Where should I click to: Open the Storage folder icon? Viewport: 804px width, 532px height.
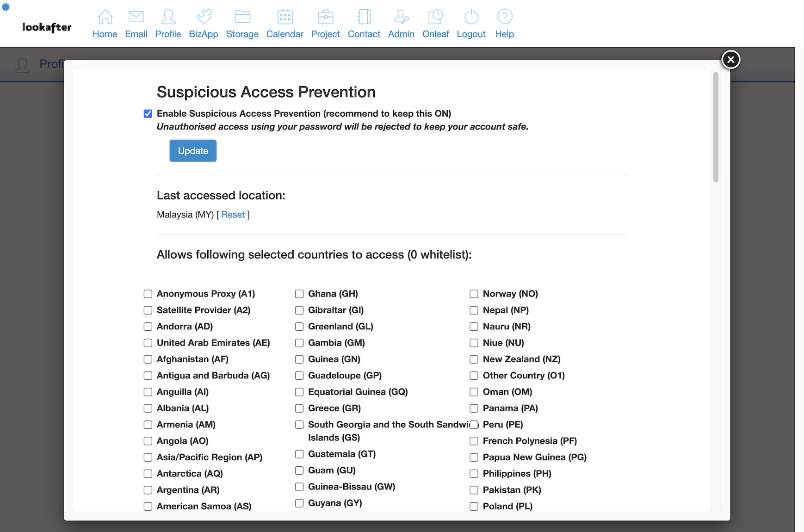tap(242, 17)
